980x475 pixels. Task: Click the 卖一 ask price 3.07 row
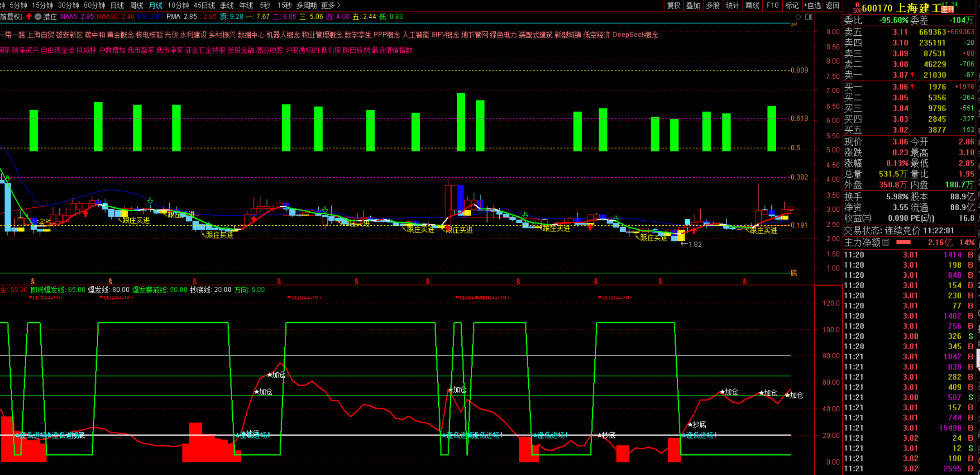(910, 75)
